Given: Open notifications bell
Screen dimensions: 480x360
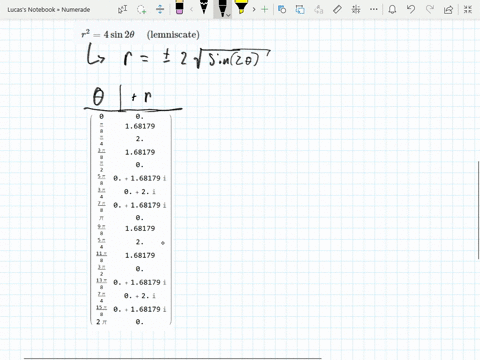Looking at the screenshot, I should 392,9.
